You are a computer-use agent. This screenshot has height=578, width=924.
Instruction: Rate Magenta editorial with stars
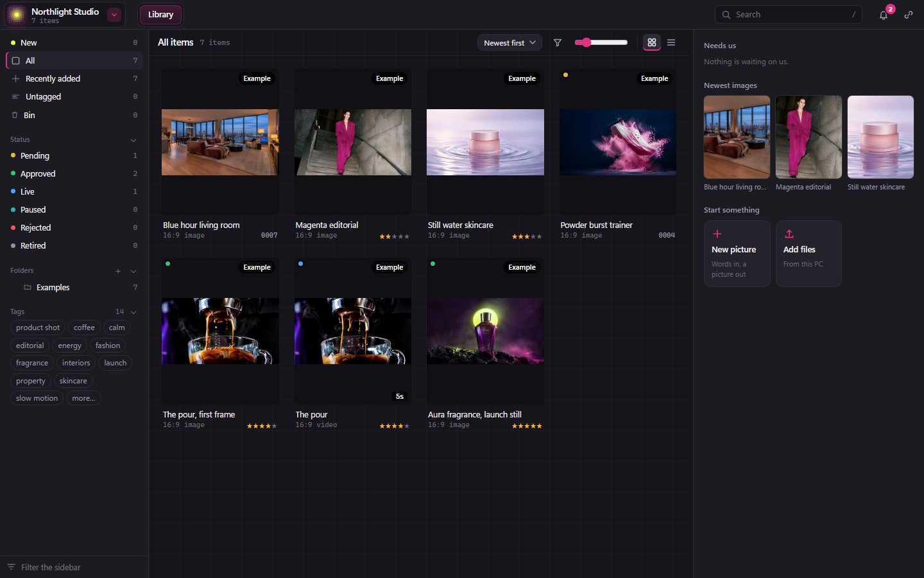(394, 236)
